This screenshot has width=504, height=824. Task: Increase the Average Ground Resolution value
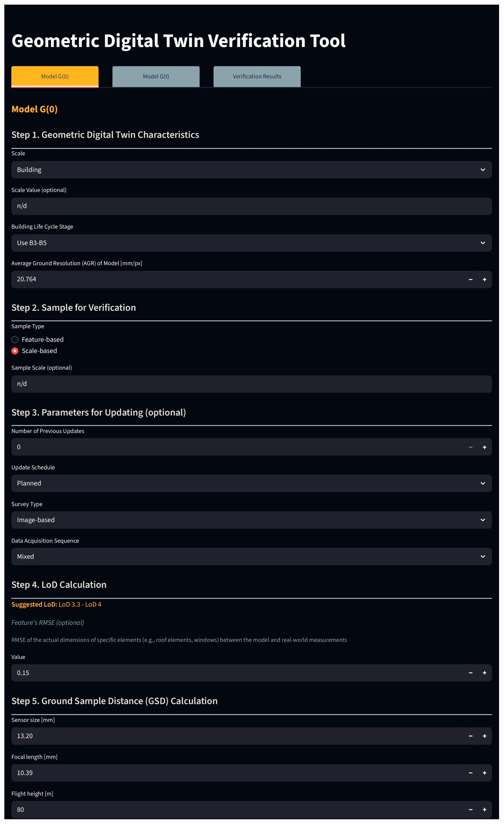click(x=484, y=279)
